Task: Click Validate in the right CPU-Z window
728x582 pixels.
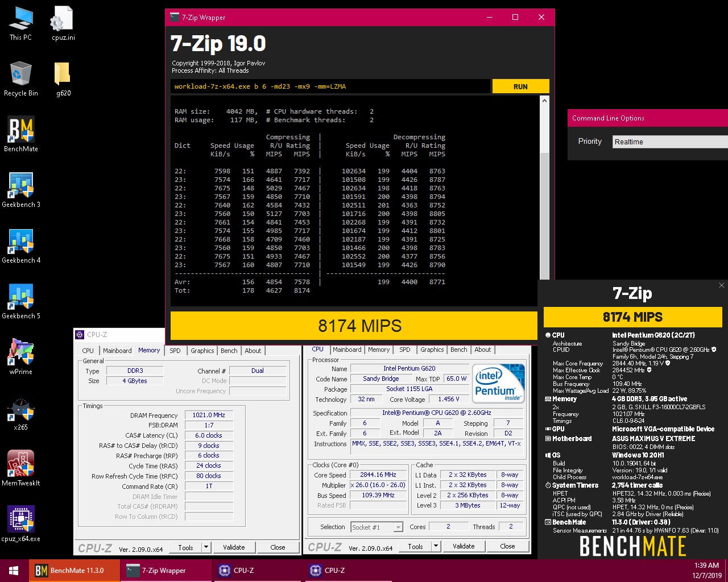Action: (x=464, y=546)
